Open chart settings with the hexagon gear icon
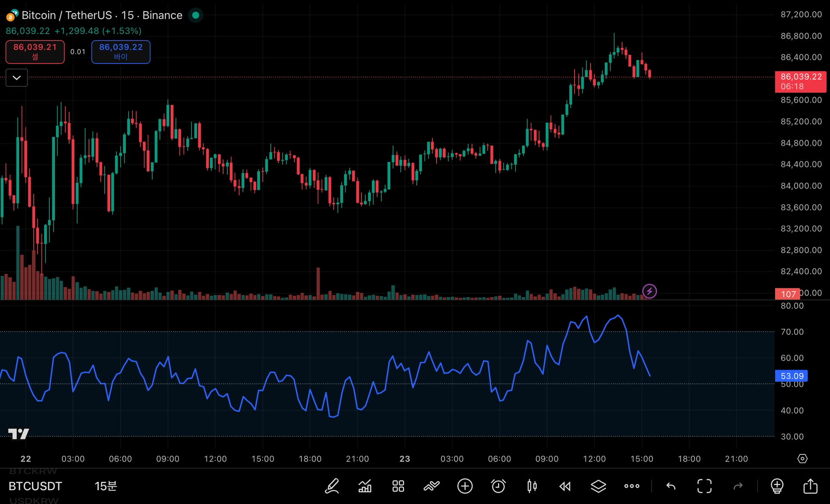Image resolution: width=830 pixels, height=504 pixels. 802,459
